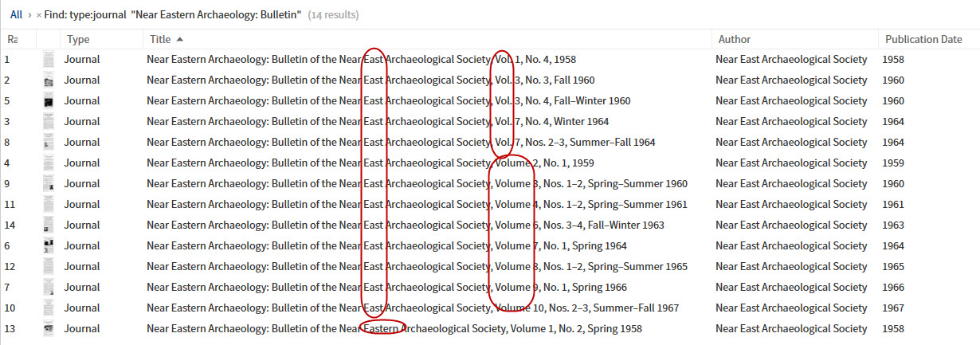
Task: Open title ending Volume 10, Nos. 2–3, Summer–Fall 1967
Action: point(413,308)
